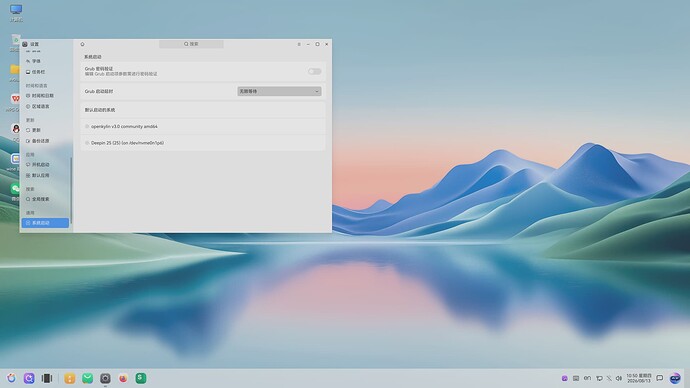Open 备份还原 (Backup Restore) sidebar item
The width and height of the screenshot is (690, 388).
point(45,141)
